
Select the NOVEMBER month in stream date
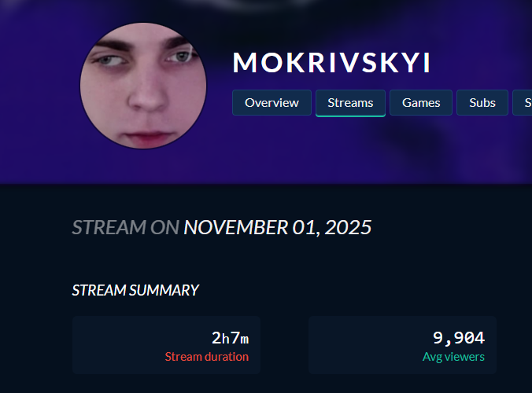coord(236,227)
